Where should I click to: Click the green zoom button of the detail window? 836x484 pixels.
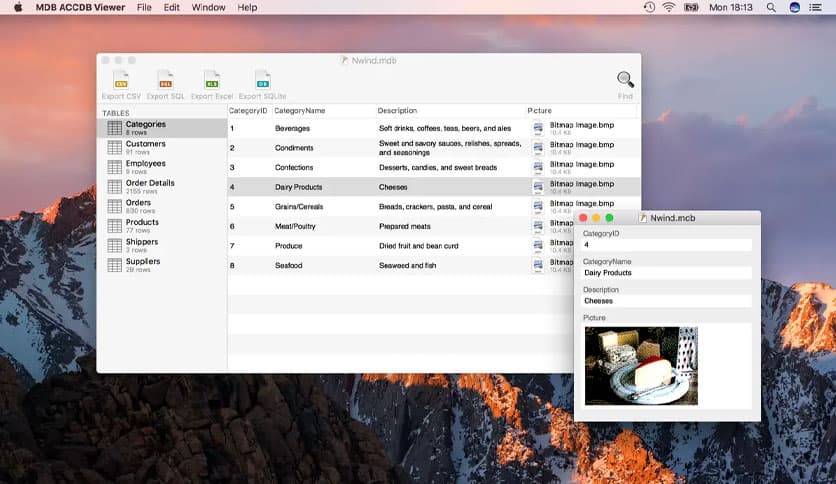[x=609, y=218]
